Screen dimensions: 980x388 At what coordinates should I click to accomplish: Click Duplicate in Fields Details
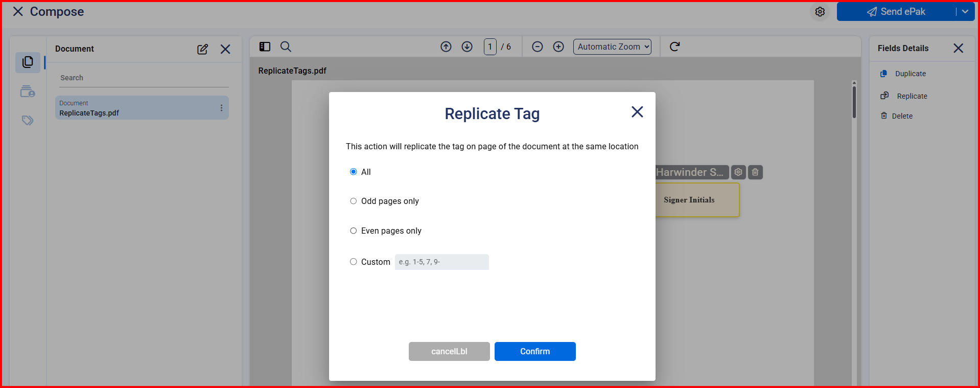(909, 74)
